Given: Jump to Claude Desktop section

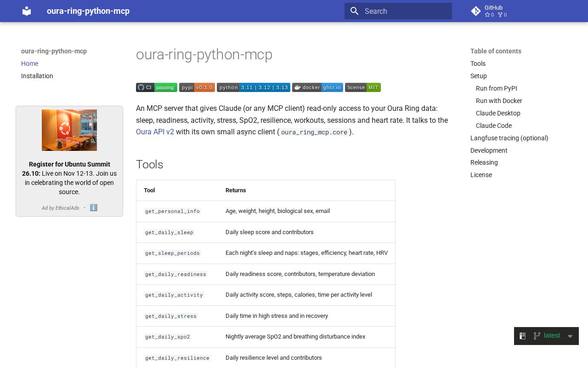Looking at the screenshot, I should [x=498, y=113].
